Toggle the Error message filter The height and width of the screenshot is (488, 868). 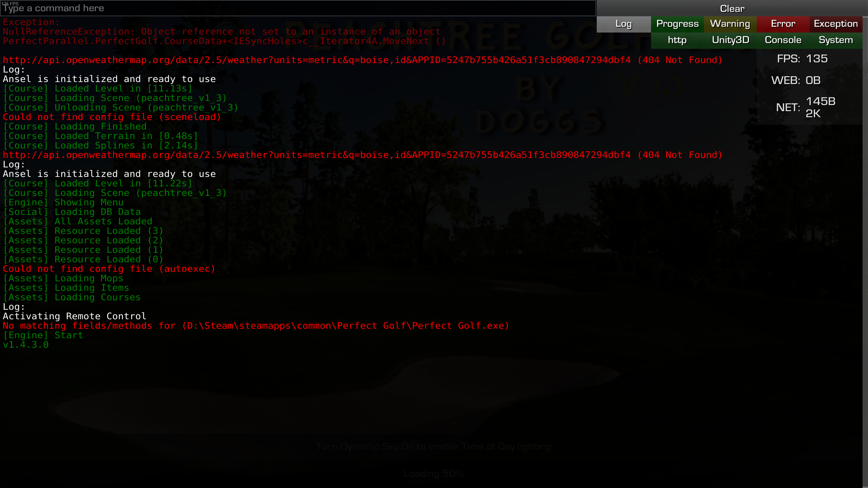[783, 24]
